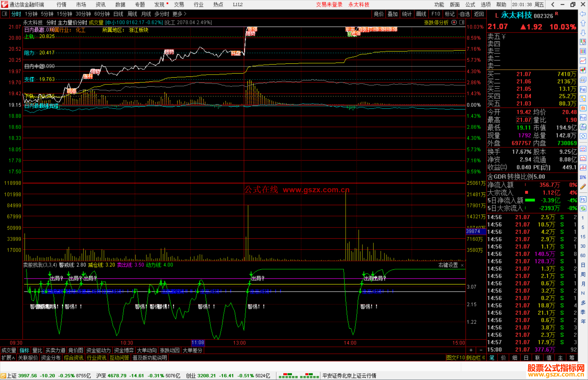The height and width of the screenshot is (380, 588).
Task: Click the 叠加 overlay button
Action: tap(393, 14)
